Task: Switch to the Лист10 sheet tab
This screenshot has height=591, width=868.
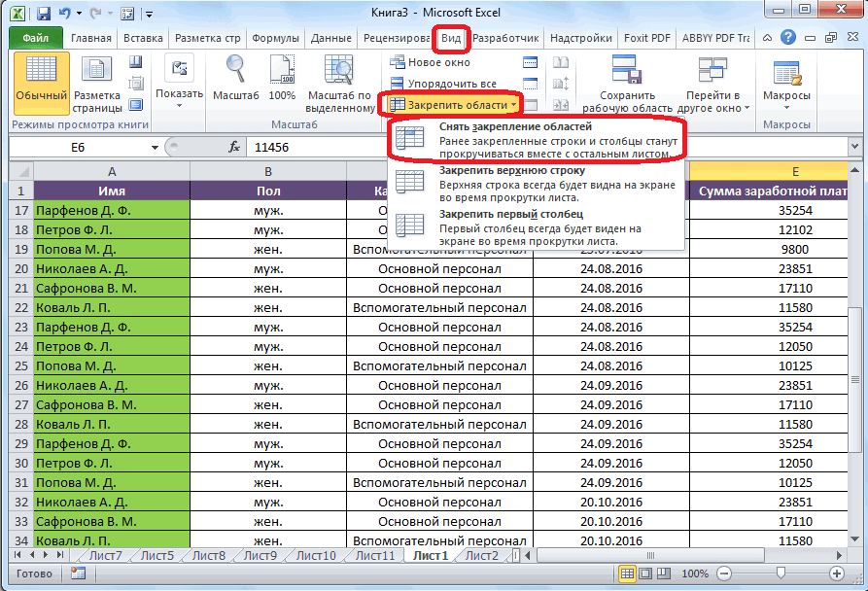Action: 315,556
